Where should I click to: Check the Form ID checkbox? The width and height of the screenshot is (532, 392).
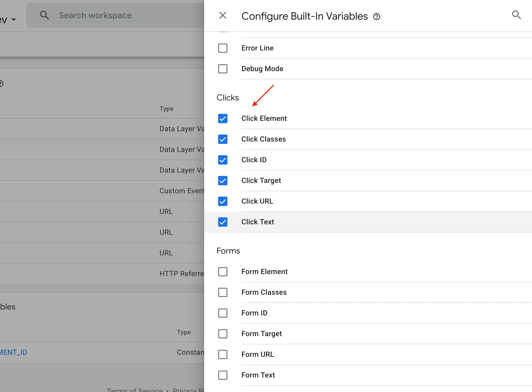223,313
